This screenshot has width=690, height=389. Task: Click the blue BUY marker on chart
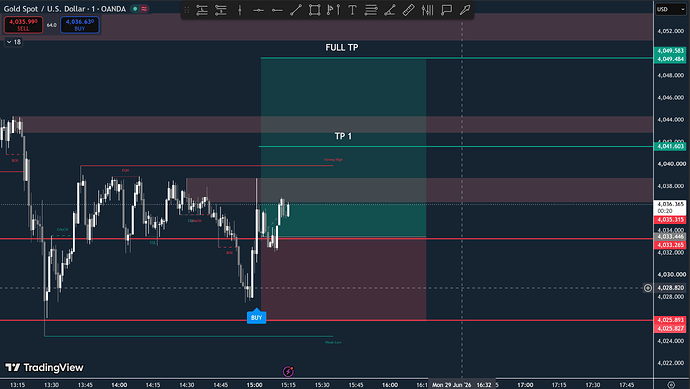pyautogui.click(x=257, y=316)
